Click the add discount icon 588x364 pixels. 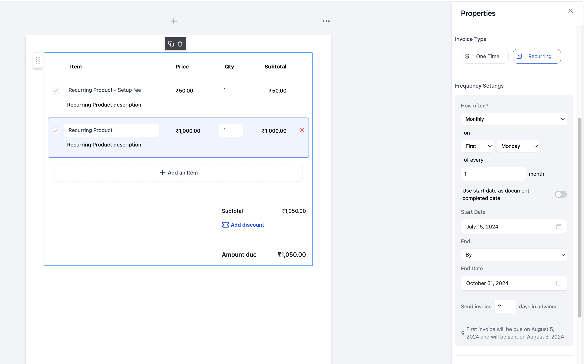coord(225,224)
